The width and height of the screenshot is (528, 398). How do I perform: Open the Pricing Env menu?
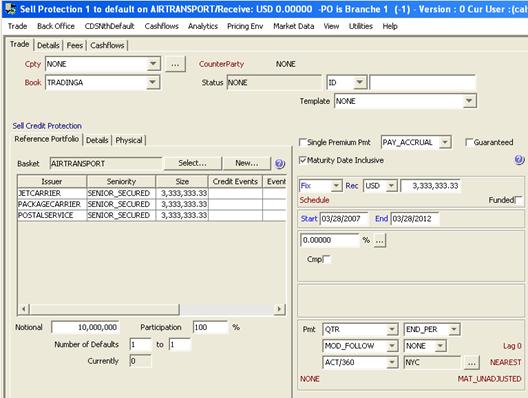245,26
